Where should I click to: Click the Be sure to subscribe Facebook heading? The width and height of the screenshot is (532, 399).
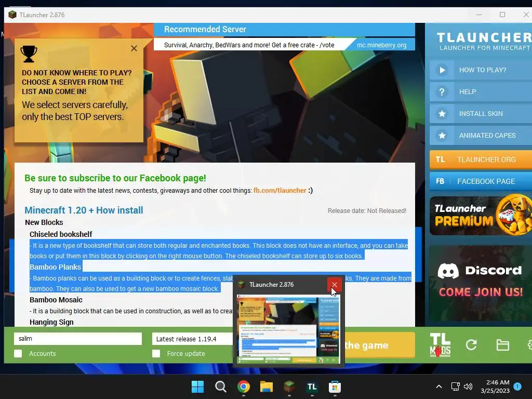coord(115,178)
